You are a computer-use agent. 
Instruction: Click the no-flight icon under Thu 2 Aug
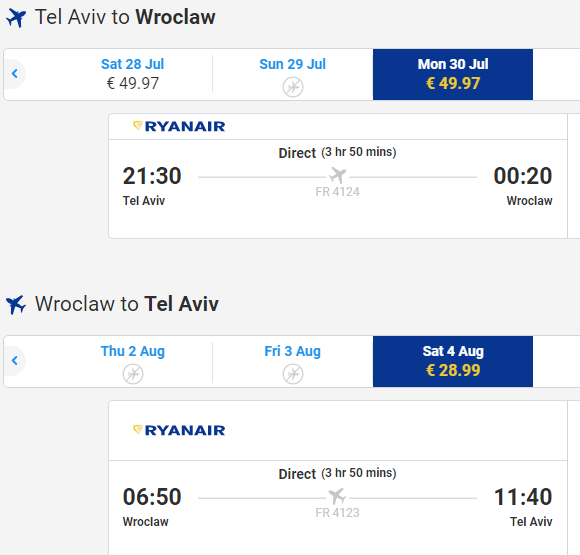(x=133, y=374)
